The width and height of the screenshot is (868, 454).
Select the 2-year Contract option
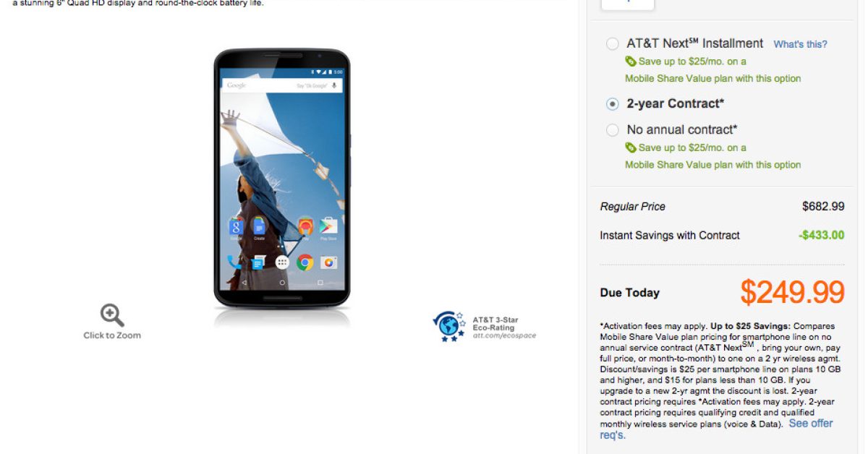coord(613,104)
